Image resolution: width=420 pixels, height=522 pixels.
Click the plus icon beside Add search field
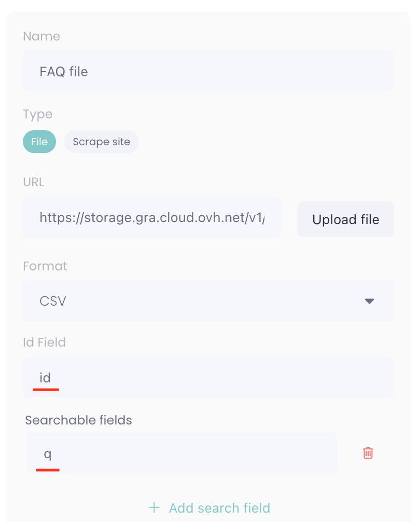click(154, 507)
